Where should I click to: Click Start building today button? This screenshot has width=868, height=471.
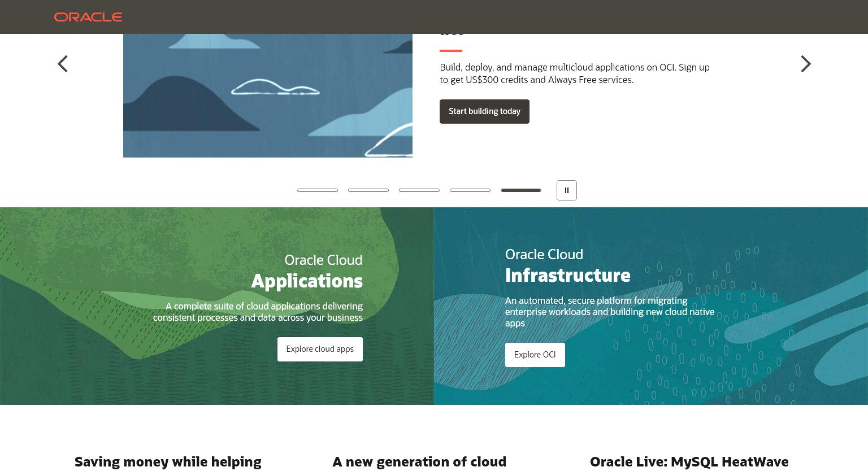484,111
